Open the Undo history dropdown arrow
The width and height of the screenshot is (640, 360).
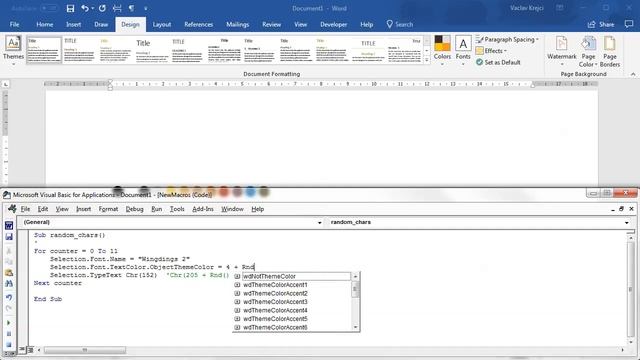coord(93,8)
